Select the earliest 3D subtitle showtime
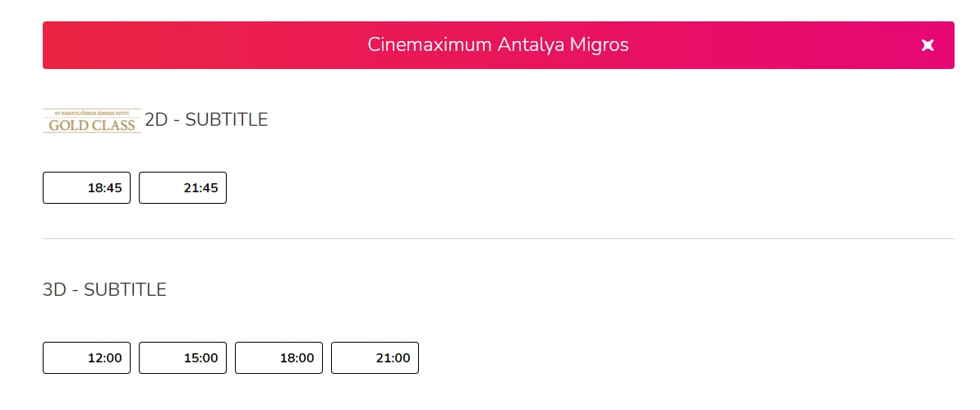Viewport: 980px width, 410px height. [x=86, y=357]
